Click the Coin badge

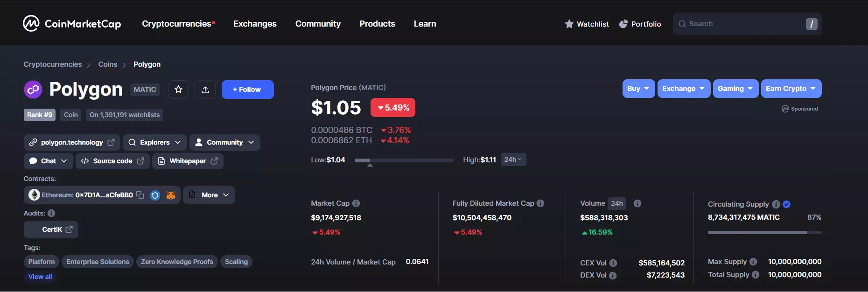tap(71, 115)
